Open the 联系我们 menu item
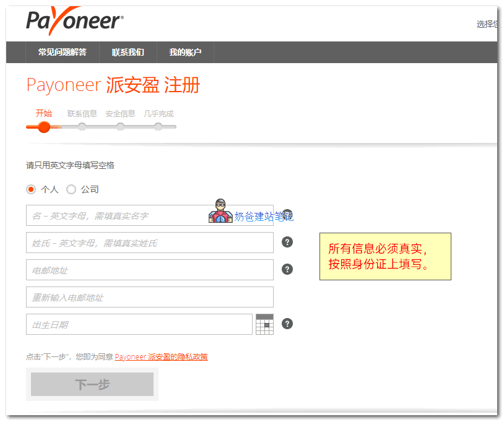 (x=128, y=53)
